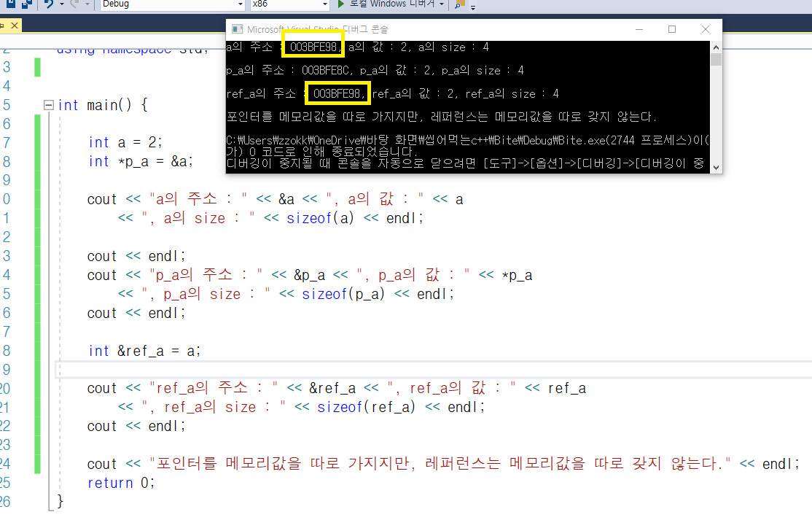The image size is (812, 528).
Task: Click 'sizeof(a)' in the code
Action: point(321,218)
